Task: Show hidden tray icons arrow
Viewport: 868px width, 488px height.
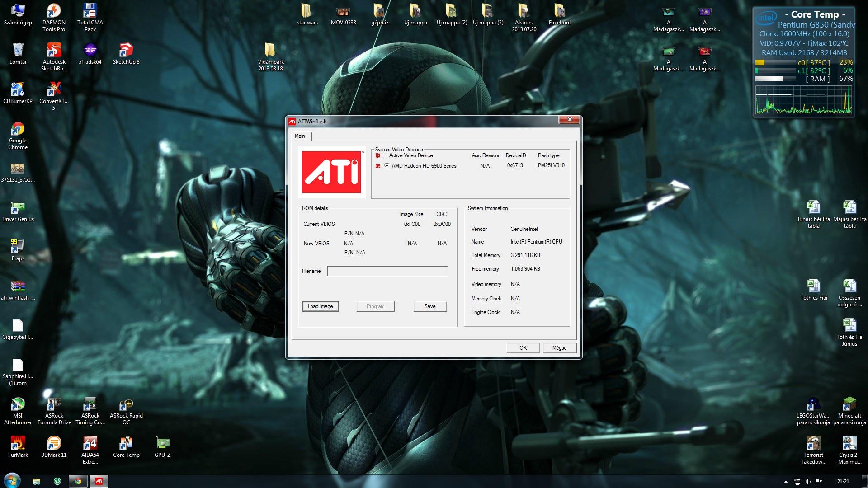Action: [786, 482]
